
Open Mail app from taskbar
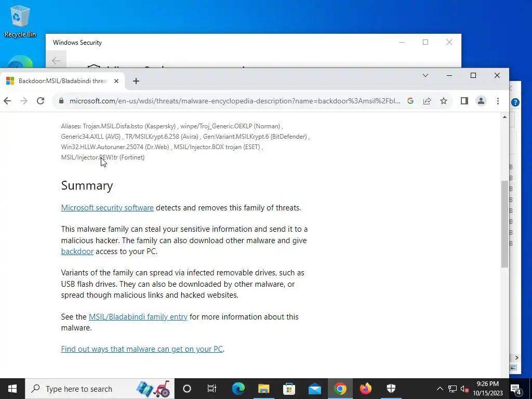314,389
